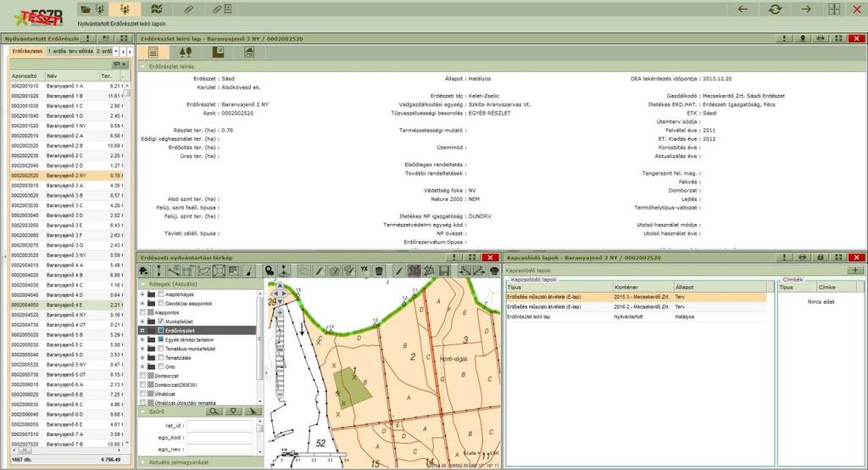Print the Erdőrészlet leíró lap via printer icon

pos(821,39)
